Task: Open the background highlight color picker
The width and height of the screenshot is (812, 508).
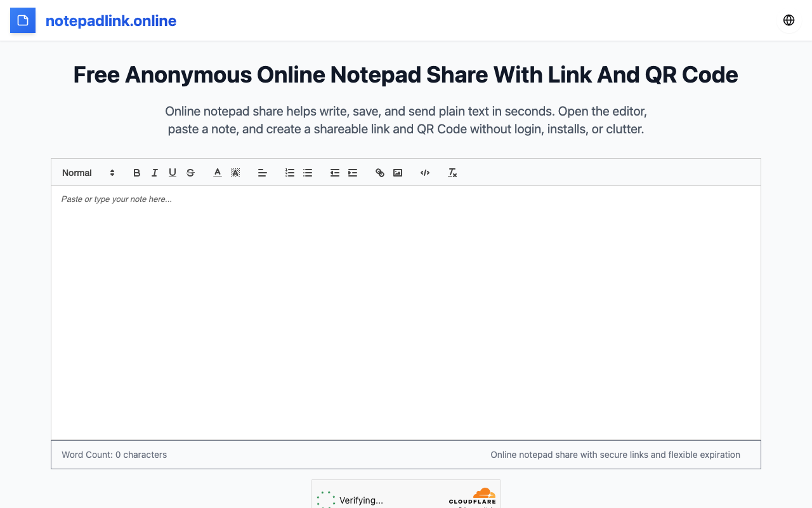Action: (x=235, y=173)
